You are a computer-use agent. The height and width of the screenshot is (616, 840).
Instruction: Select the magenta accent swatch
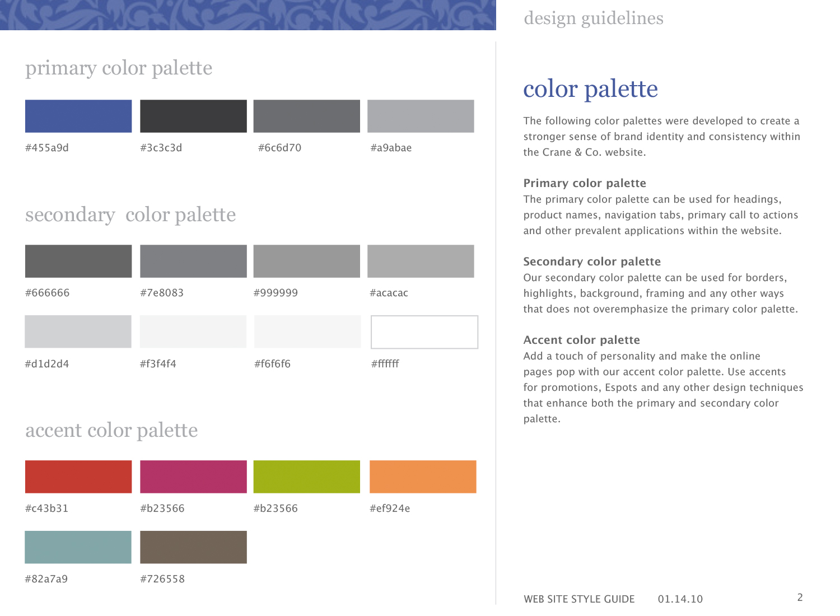[x=193, y=477]
